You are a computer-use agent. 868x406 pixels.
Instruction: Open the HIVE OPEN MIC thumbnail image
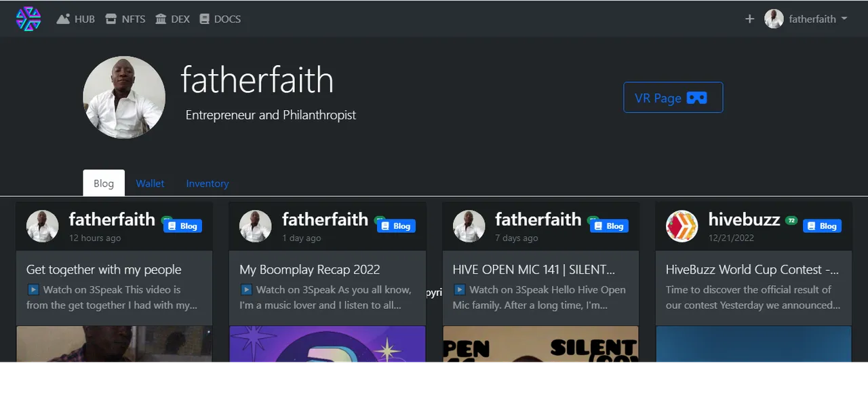(540, 344)
